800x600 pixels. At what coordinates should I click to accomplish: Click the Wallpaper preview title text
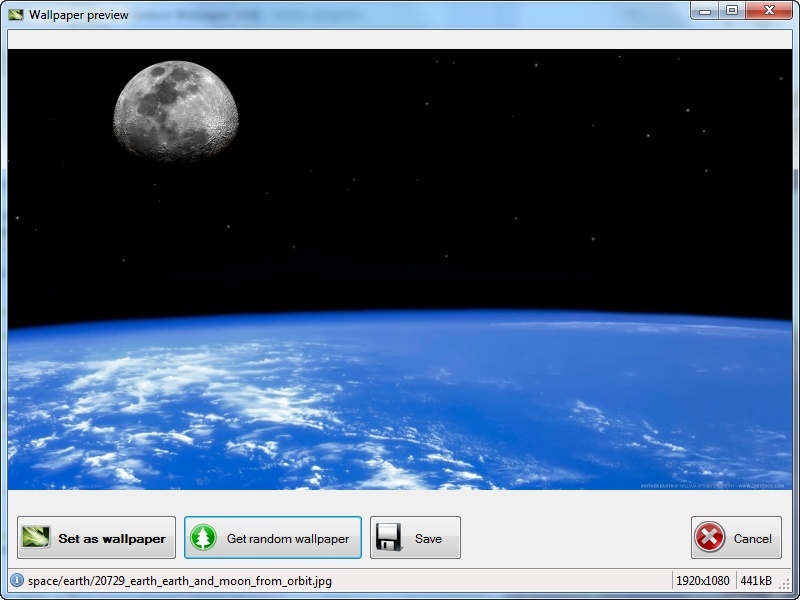79,15
